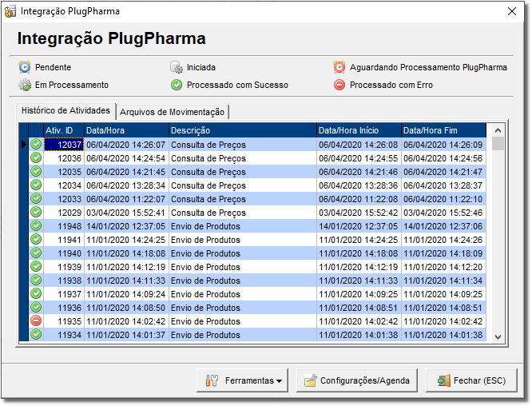The height and width of the screenshot is (406, 532).
Task: Click the success status icon of activity 12029
Action: click(x=36, y=212)
